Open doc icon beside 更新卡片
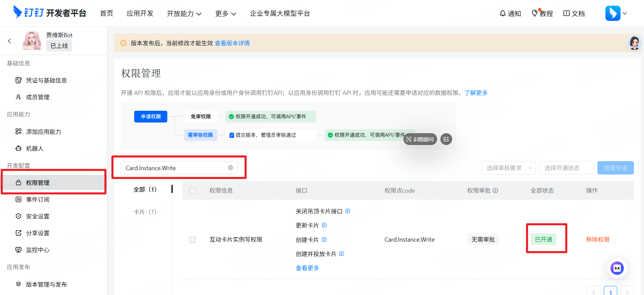Viewport: 644px width, 295px height. [x=324, y=225]
